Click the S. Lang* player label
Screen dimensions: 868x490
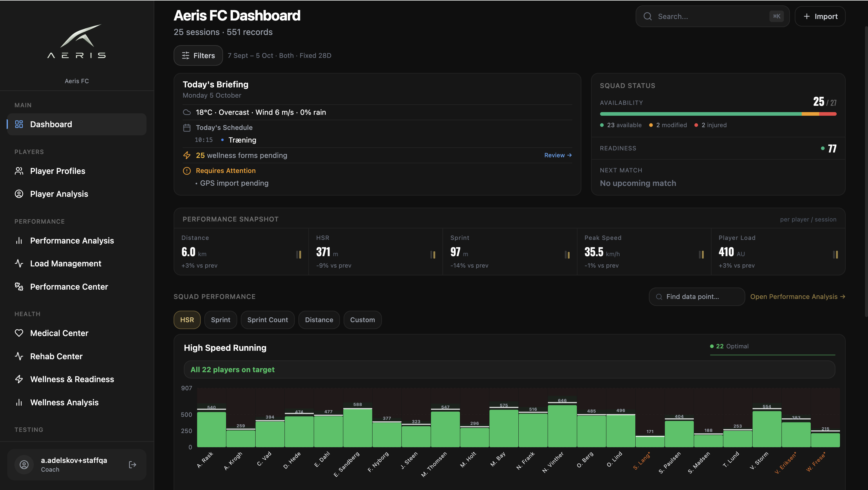click(x=642, y=461)
